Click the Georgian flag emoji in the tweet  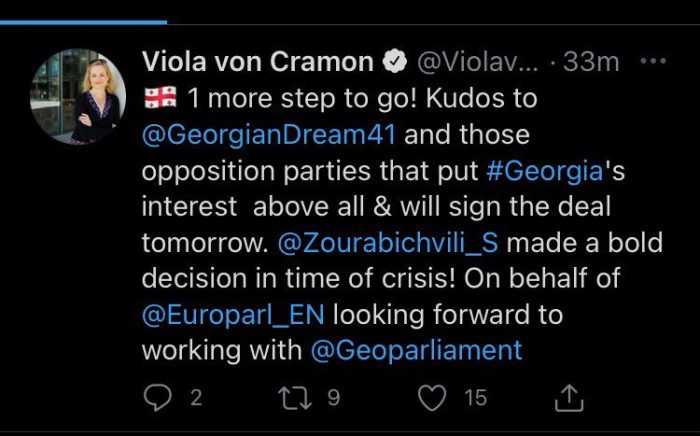pyautogui.click(x=160, y=99)
